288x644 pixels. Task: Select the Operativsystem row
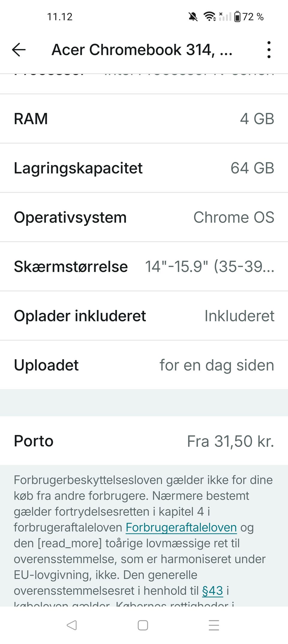point(144,217)
